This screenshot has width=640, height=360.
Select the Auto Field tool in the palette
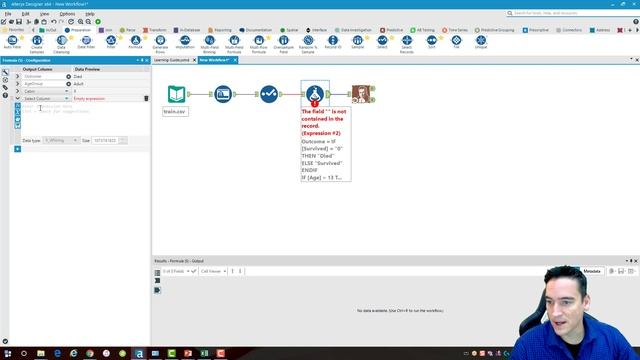(12, 42)
